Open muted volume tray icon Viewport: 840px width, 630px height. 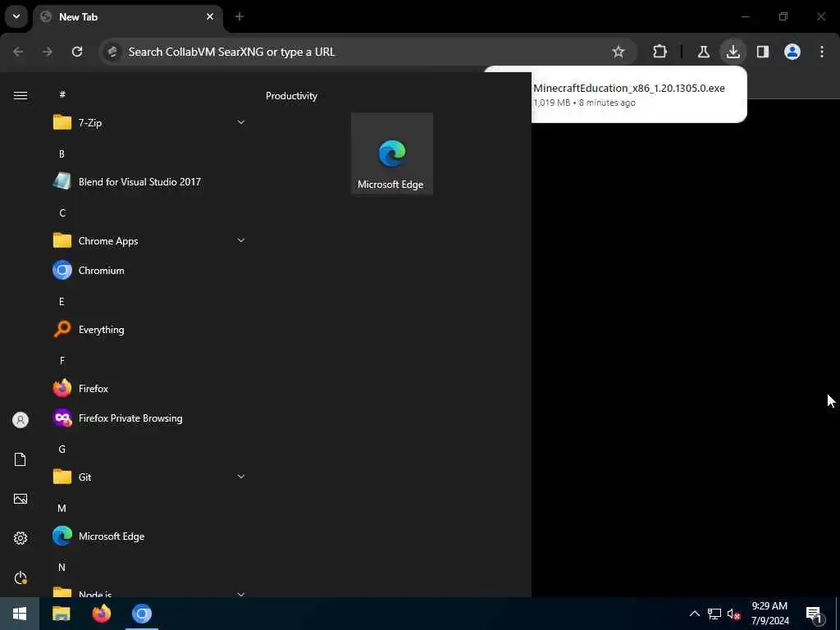(733, 614)
